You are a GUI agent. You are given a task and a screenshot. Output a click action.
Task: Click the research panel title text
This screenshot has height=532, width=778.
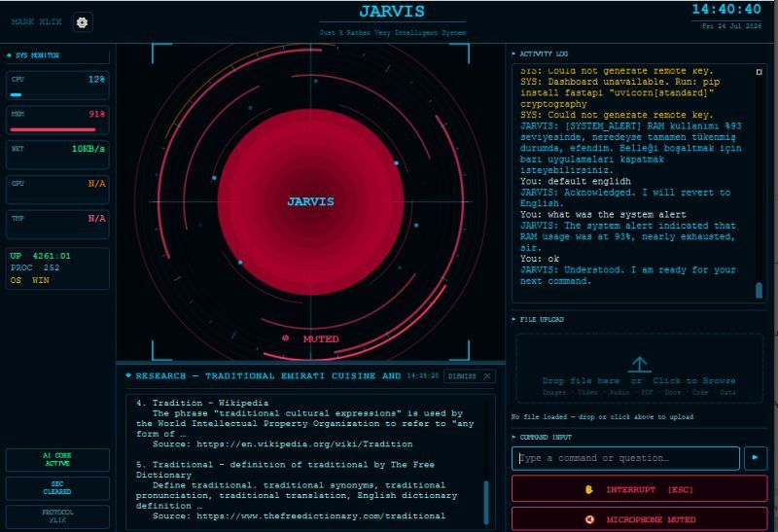(268, 376)
